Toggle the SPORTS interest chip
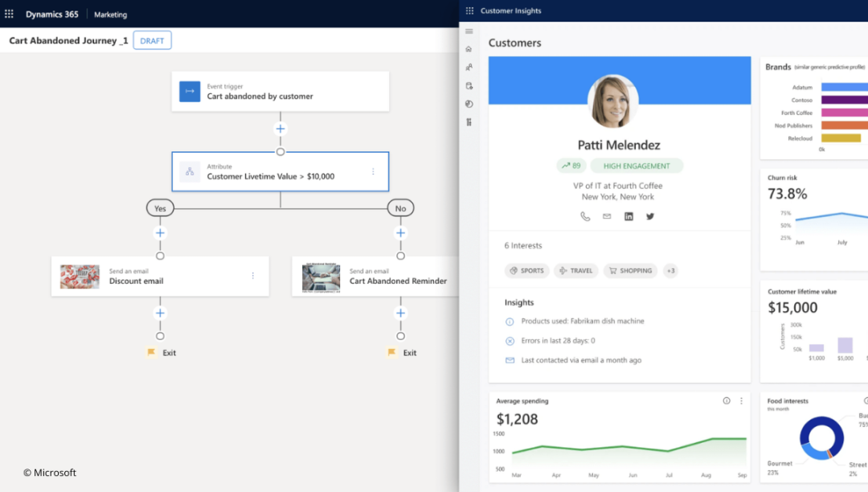Viewport: 868px width, 492px height. 526,271
